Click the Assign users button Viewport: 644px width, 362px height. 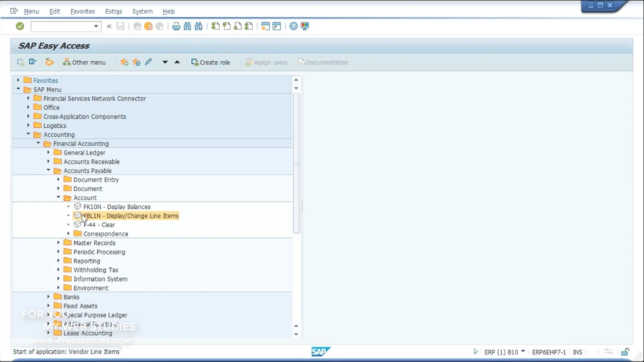266,62
